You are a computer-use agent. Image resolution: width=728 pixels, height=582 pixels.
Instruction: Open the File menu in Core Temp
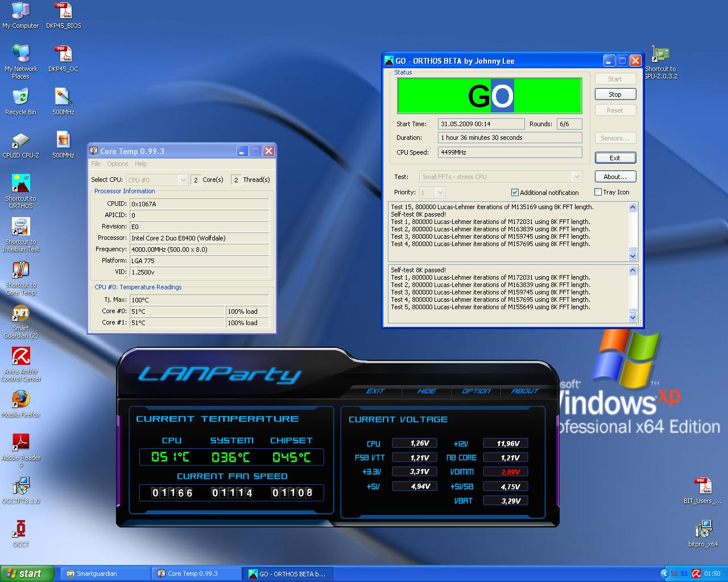point(96,164)
